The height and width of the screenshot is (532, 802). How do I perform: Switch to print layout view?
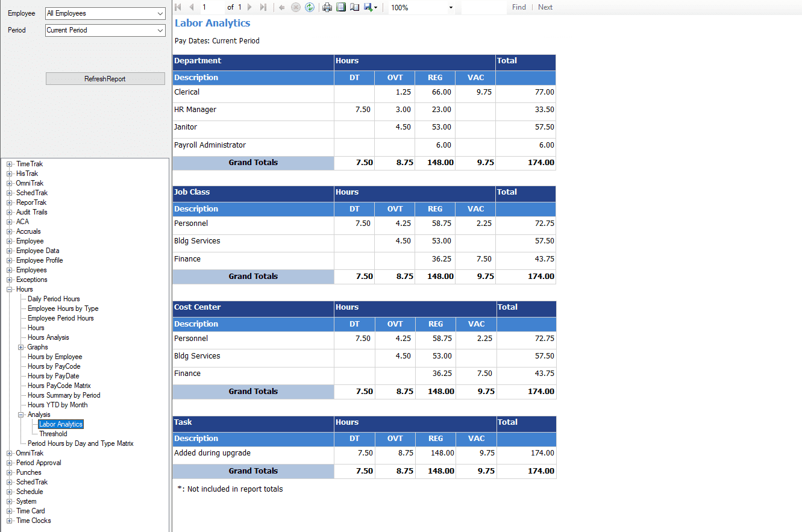point(341,7)
